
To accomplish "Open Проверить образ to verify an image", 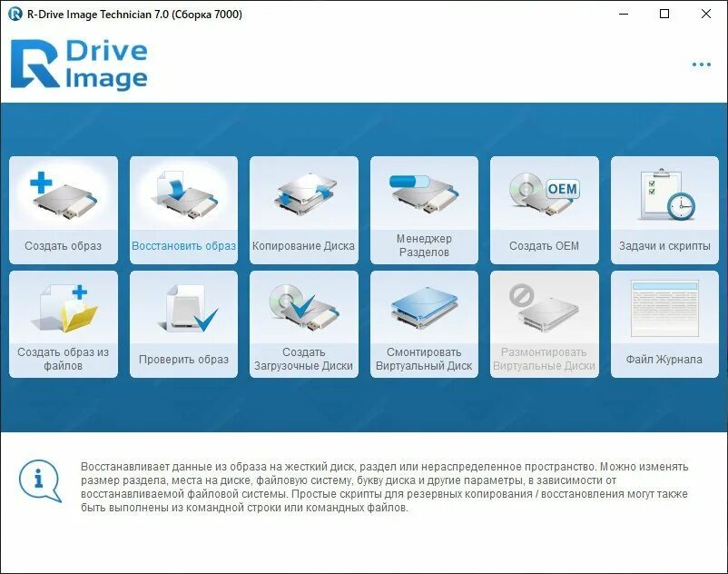I will click(184, 322).
